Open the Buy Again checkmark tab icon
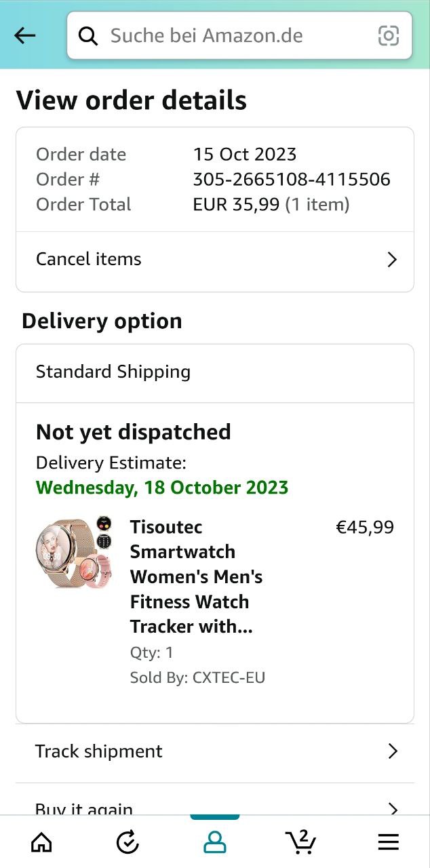The image size is (430, 868). click(x=128, y=842)
